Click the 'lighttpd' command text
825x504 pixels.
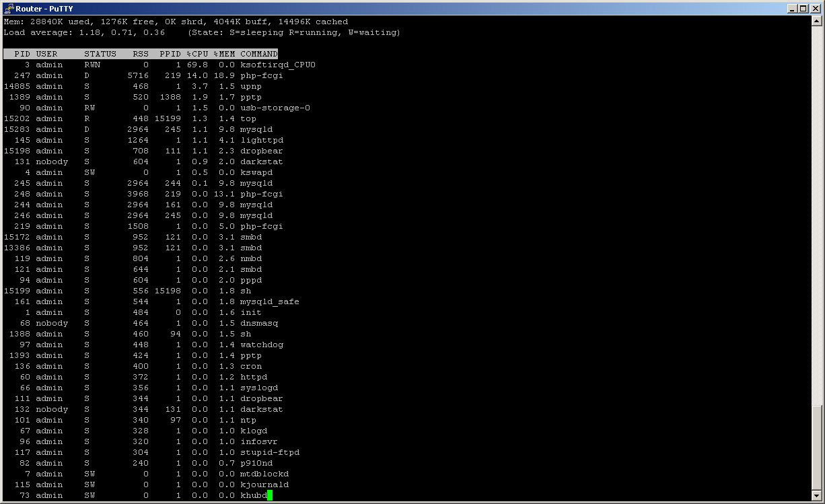[262, 140]
